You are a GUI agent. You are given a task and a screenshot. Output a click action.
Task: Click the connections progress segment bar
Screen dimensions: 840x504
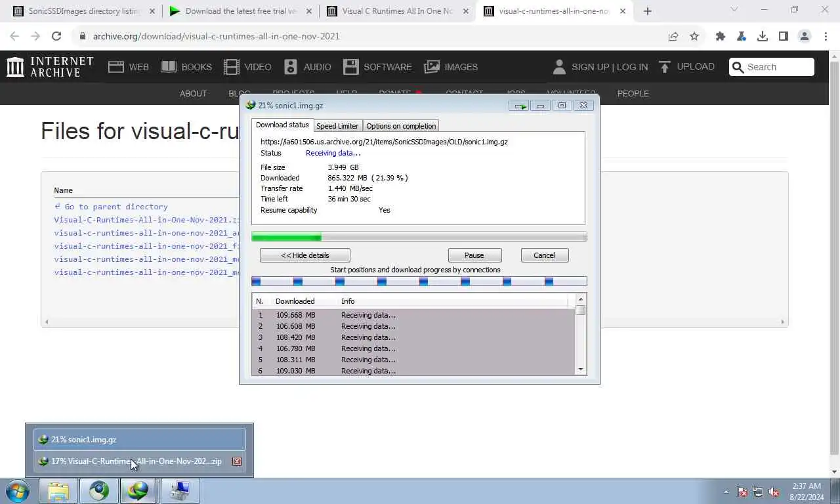(x=419, y=282)
